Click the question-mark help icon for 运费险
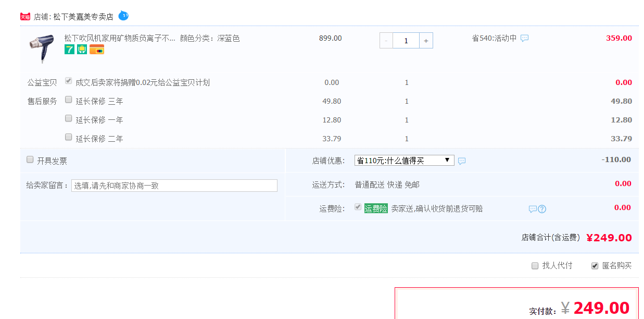The image size is (644, 319). (x=542, y=209)
